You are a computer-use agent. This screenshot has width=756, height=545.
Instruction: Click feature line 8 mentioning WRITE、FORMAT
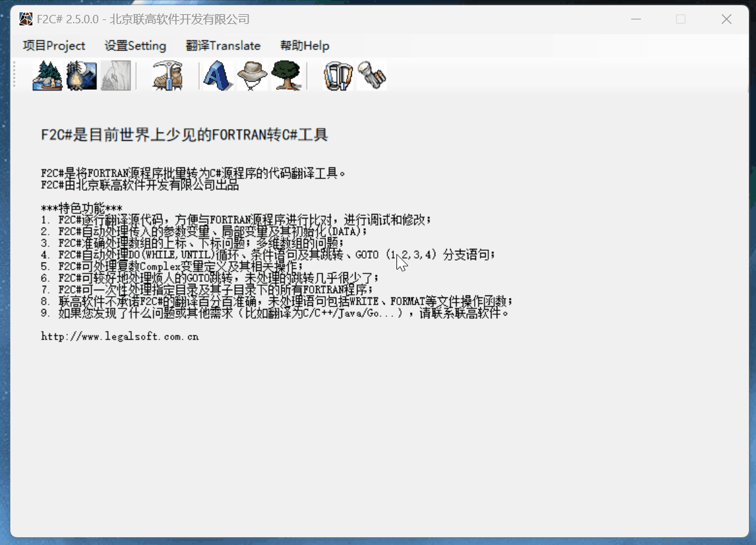pos(277,301)
